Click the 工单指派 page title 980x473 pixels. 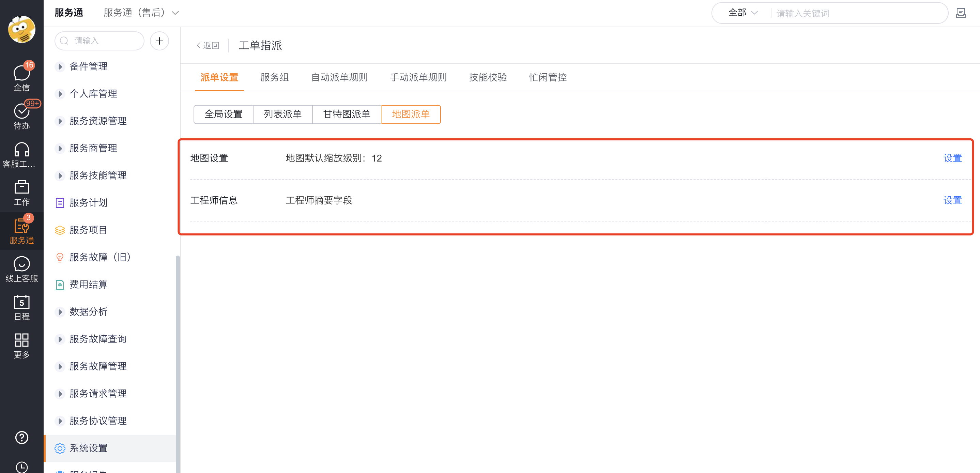pos(260,46)
